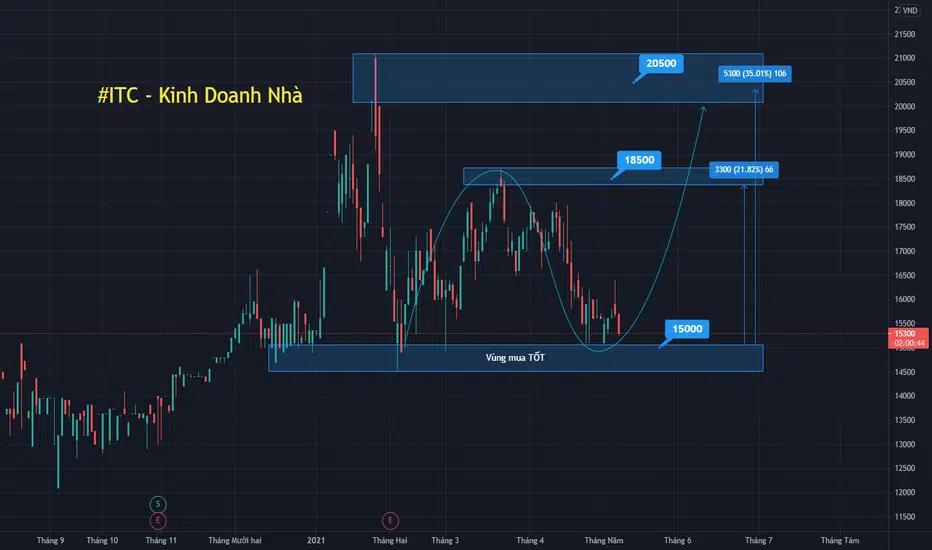Open the E earnings marker above Tháng Hai
Screen dimensions: 932x550
coord(390,520)
